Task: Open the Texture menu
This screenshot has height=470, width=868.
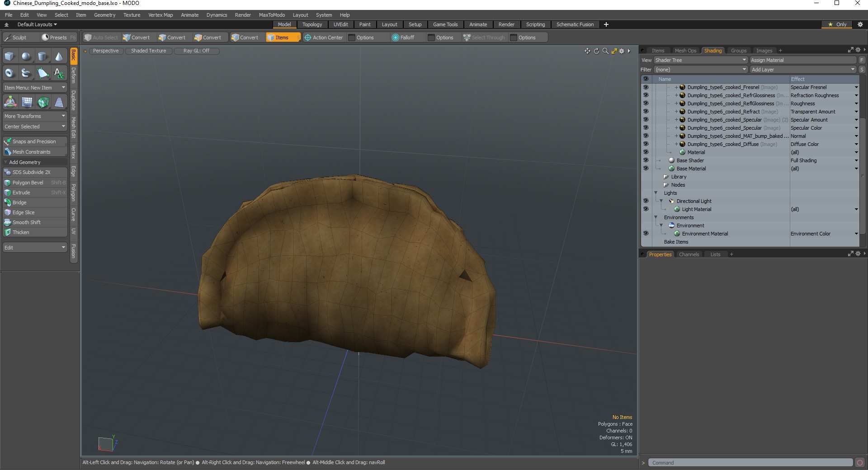Action: [x=132, y=15]
